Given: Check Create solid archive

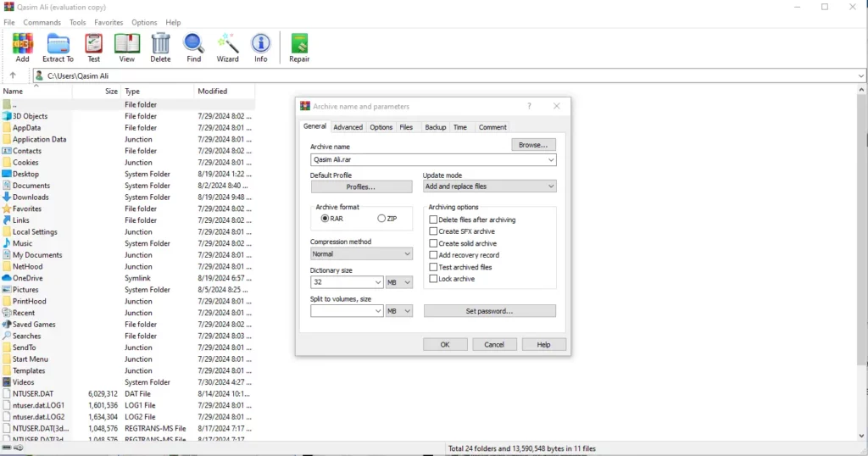Looking at the screenshot, I should coord(433,243).
